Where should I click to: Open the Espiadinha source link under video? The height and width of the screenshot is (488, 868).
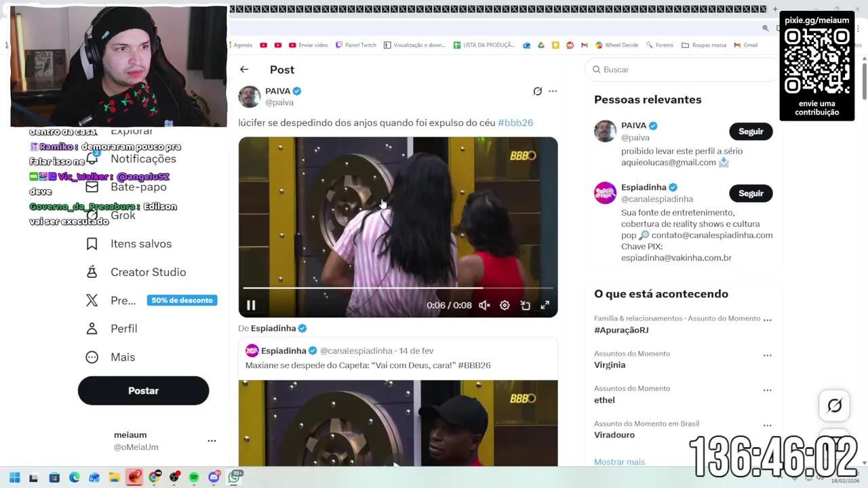click(x=279, y=328)
